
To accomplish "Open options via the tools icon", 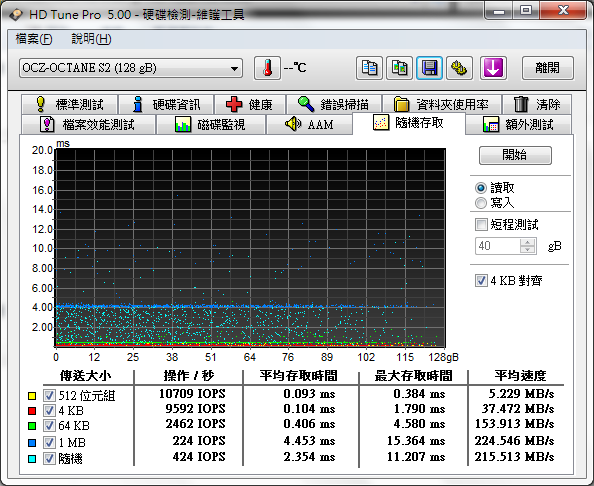I will pos(459,68).
